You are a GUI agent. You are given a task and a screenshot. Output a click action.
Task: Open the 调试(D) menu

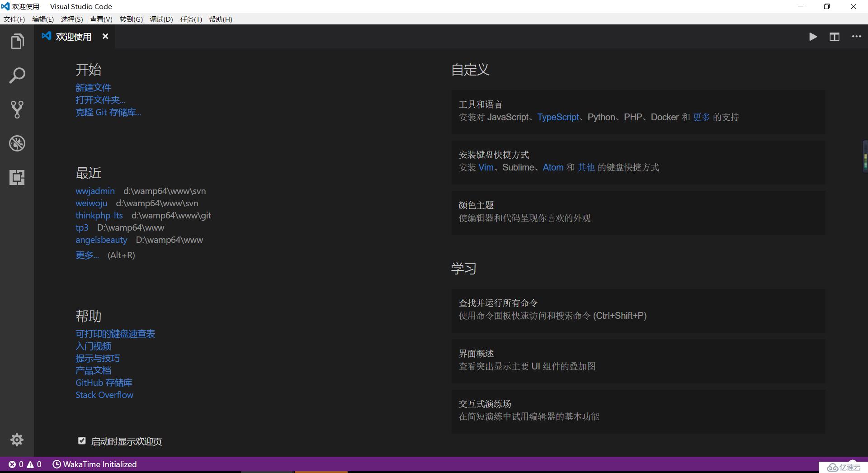(x=161, y=19)
